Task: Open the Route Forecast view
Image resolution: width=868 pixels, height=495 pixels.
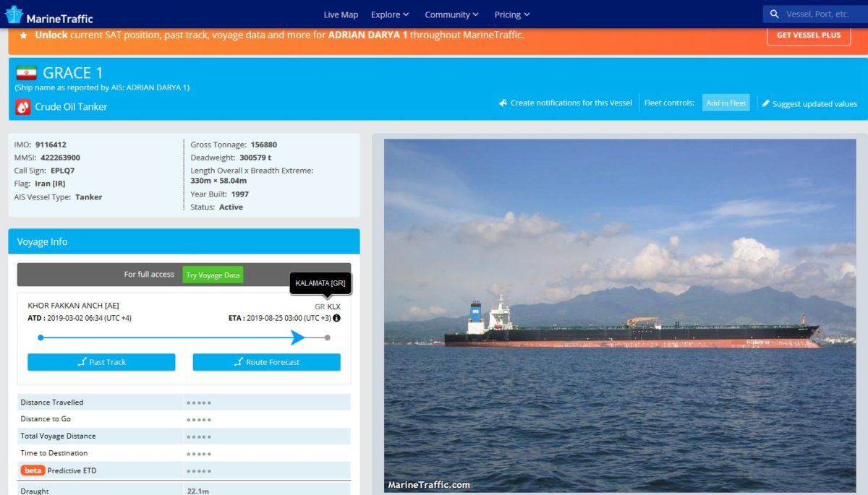Action: coord(266,362)
